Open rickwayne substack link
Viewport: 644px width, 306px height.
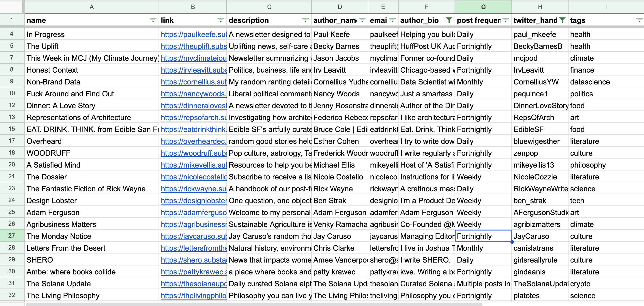click(x=193, y=189)
